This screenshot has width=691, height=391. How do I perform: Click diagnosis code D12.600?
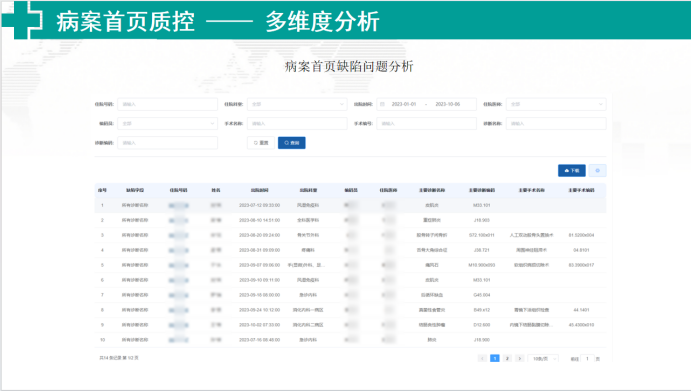[482, 325]
